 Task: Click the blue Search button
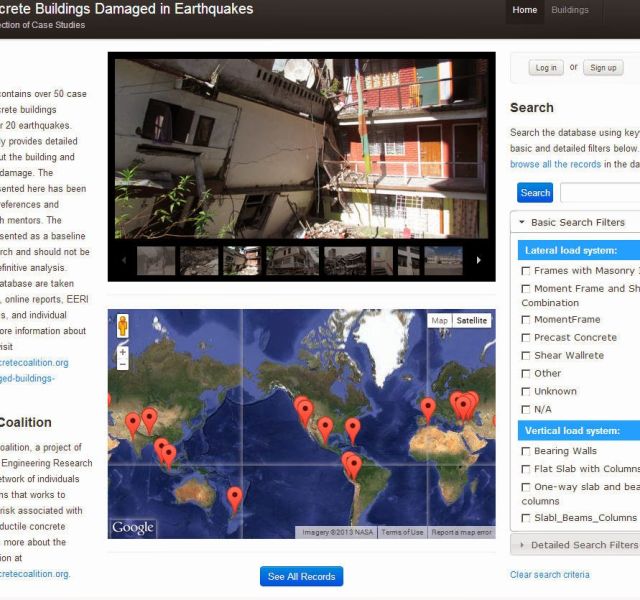pos(535,193)
